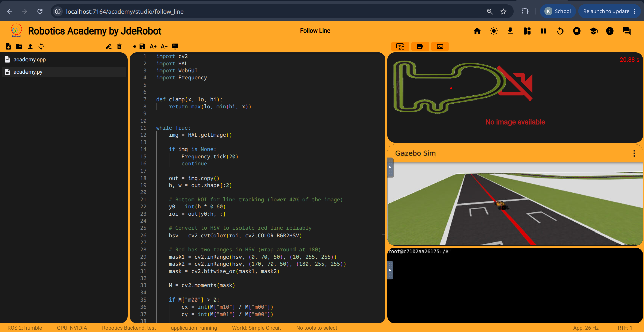644x332 pixels.
Task: Create a new file in the explorer
Action: pos(8,46)
